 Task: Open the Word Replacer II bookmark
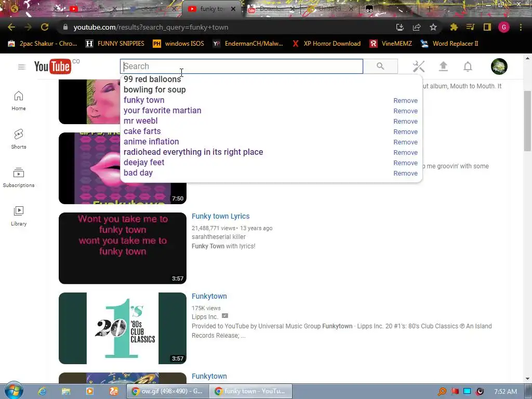point(449,44)
